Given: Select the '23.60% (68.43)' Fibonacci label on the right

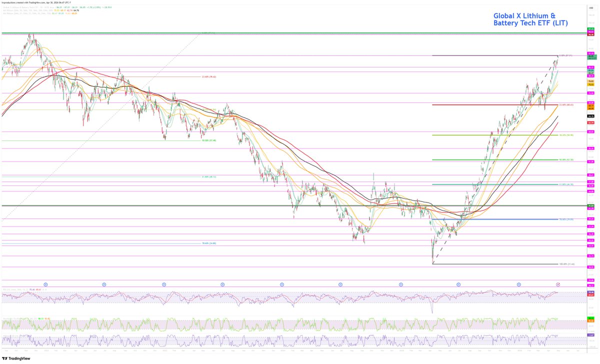Looking at the screenshot, I should pyautogui.click(x=566, y=105).
